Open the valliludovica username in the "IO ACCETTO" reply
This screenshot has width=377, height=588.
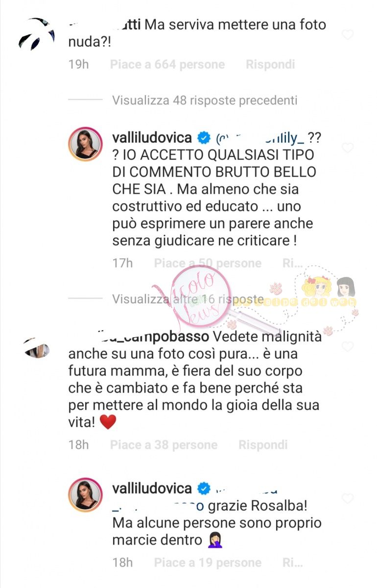coord(152,138)
